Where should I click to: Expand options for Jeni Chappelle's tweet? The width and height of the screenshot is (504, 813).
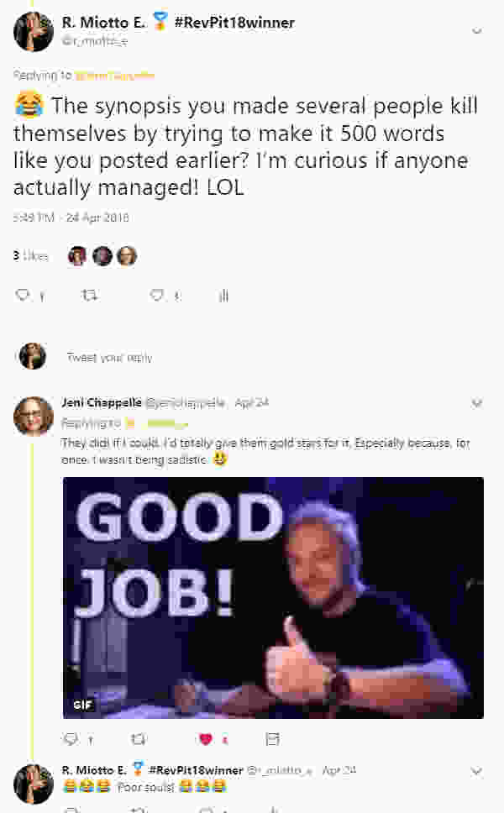(x=476, y=403)
